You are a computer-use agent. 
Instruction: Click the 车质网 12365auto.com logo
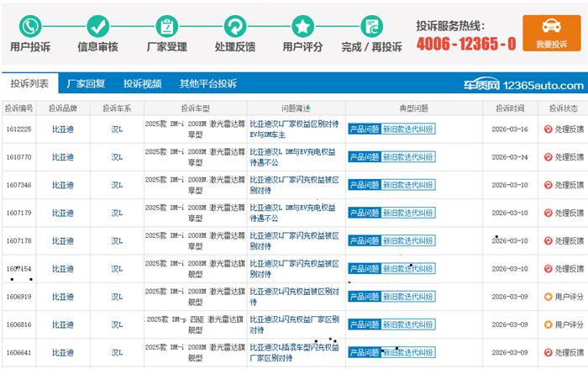tap(522, 85)
